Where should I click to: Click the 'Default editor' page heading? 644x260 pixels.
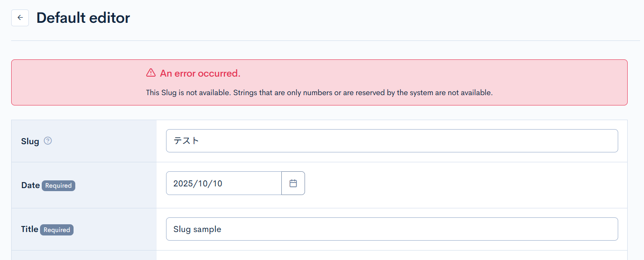83,18
